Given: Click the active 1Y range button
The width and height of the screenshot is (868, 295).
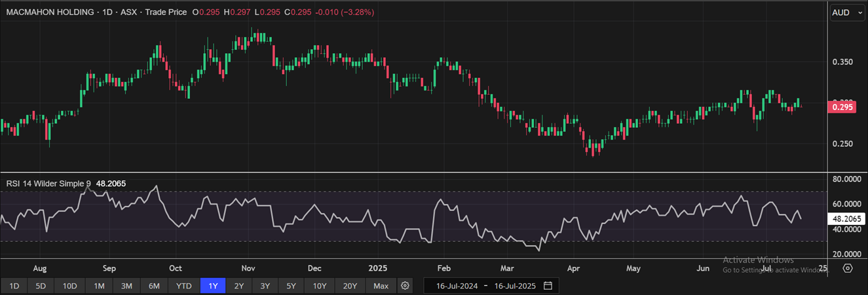Looking at the screenshot, I should [214, 286].
